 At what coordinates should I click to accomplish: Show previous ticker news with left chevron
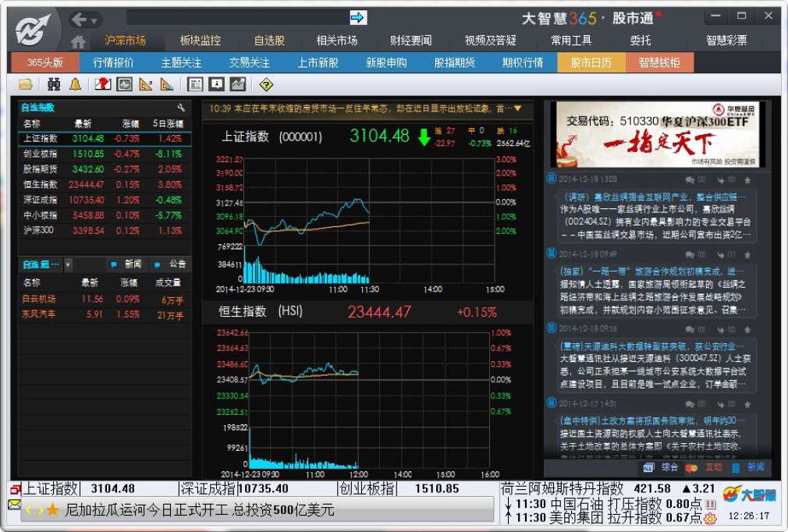(x=29, y=510)
